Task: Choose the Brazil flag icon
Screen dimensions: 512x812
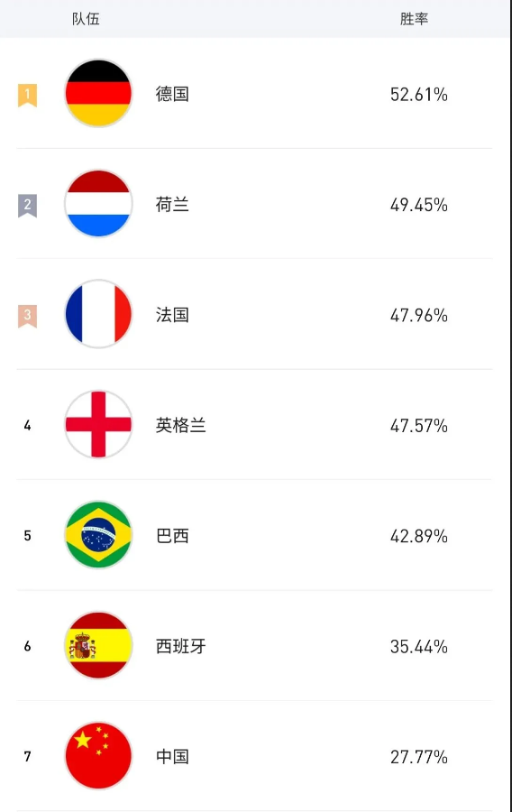Action: click(98, 535)
